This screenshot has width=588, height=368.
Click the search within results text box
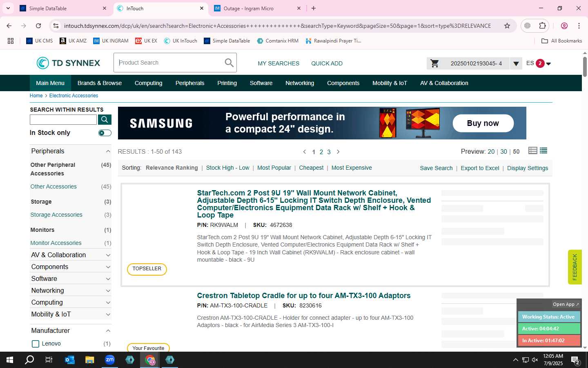63,119
